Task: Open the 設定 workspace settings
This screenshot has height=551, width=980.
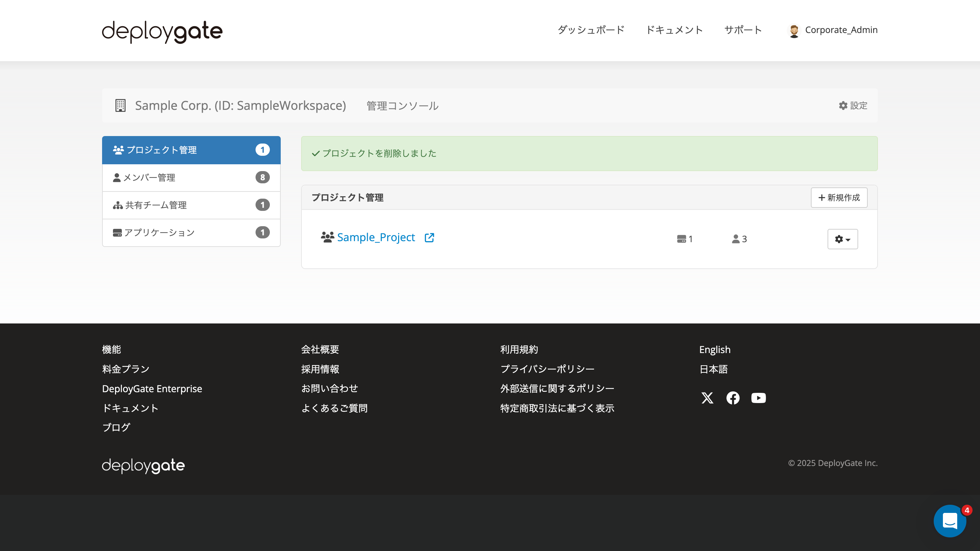Action: pos(853,105)
